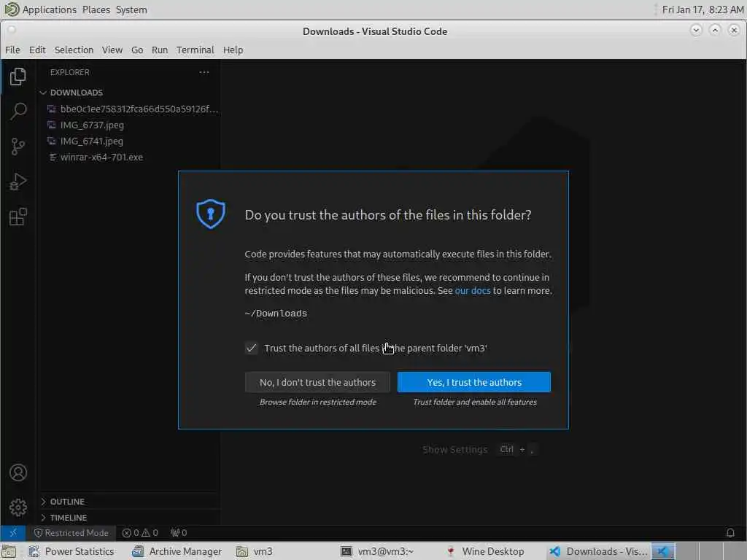Open the Selection menu
The image size is (747, 560).
[x=74, y=50]
